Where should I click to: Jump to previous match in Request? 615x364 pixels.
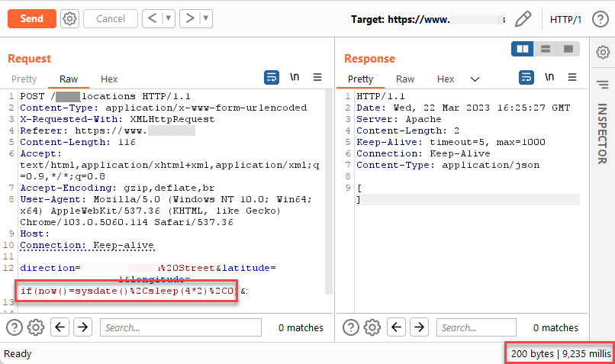(60, 327)
